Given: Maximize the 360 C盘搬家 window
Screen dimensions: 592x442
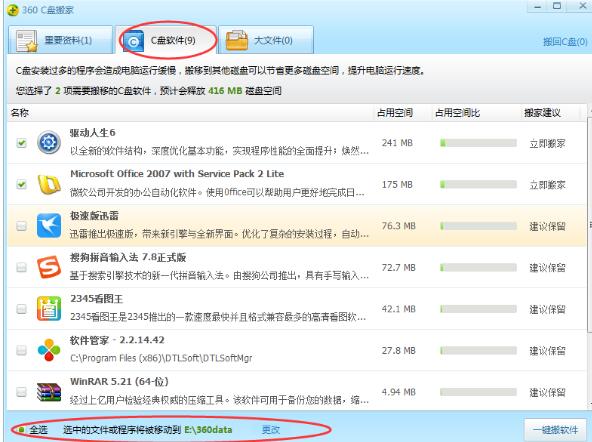Looking at the screenshot, I should (x=557, y=6).
